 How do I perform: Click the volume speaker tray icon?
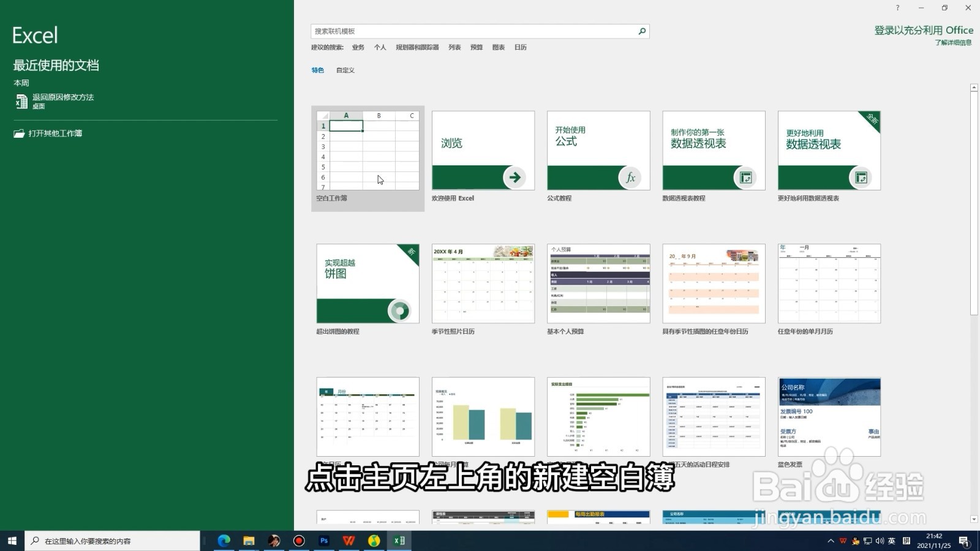(x=880, y=541)
